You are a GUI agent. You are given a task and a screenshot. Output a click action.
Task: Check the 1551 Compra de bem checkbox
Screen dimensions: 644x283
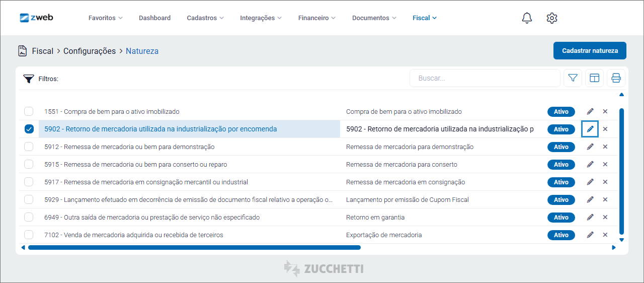pos(29,111)
